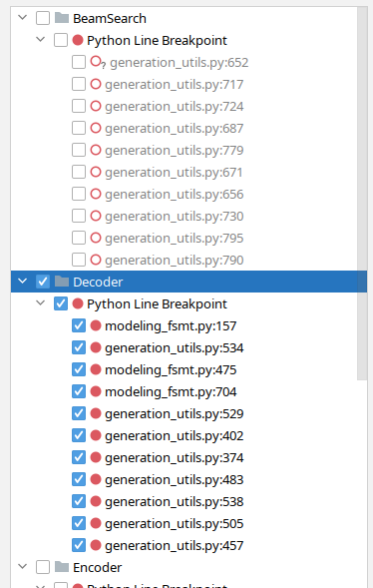Select generation_utils.py:779 in BeamSearch list
The width and height of the screenshot is (373, 588).
[x=175, y=151]
